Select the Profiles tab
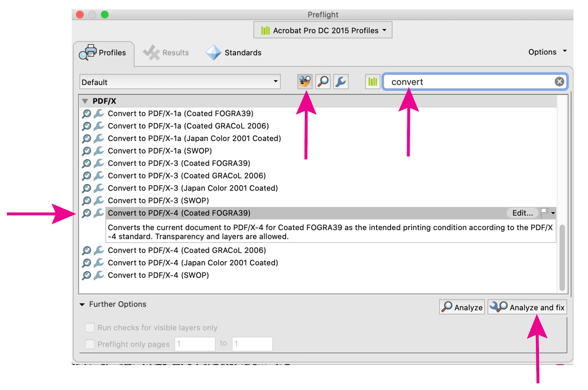The height and width of the screenshot is (390, 588). (104, 53)
